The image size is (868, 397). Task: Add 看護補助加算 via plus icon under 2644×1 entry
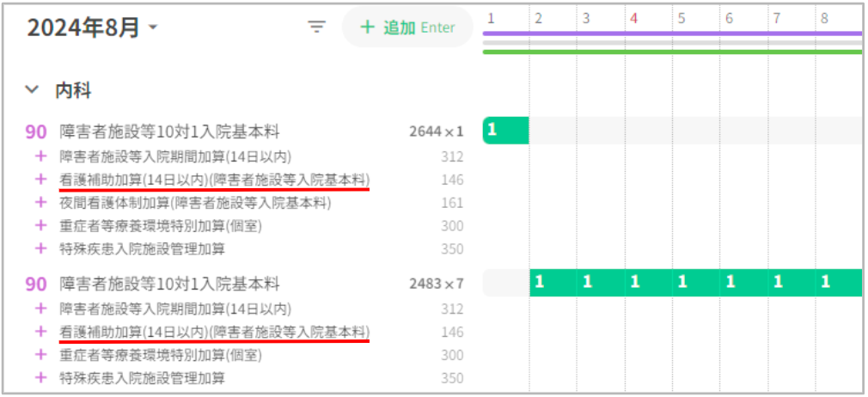[x=39, y=180]
